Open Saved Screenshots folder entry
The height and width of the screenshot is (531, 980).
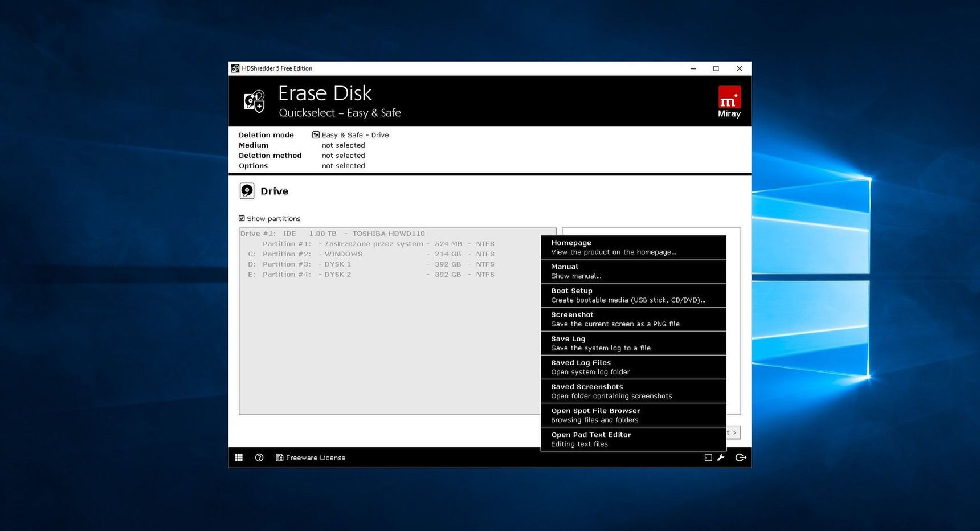634,391
